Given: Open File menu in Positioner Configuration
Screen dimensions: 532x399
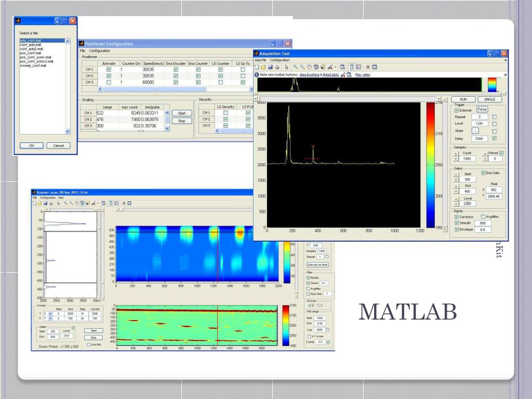Looking at the screenshot, I should click(x=83, y=50).
